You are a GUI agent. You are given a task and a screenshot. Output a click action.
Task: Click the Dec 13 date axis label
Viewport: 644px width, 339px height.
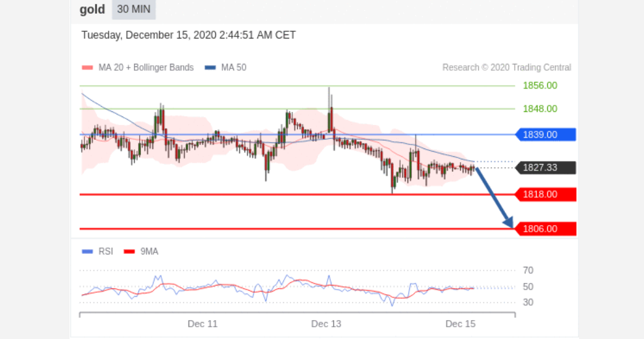tap(326, 324)
